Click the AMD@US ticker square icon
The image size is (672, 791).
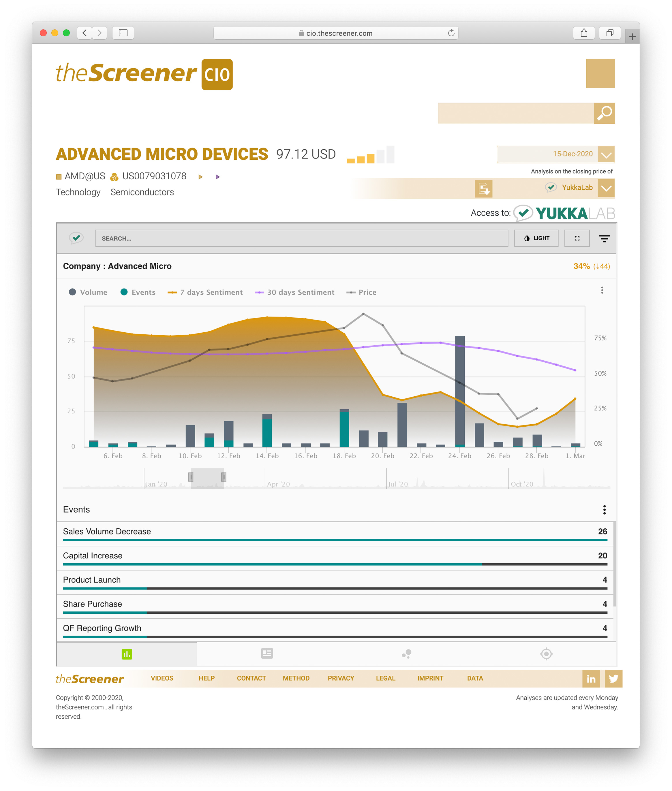click(x=59, y=177)
